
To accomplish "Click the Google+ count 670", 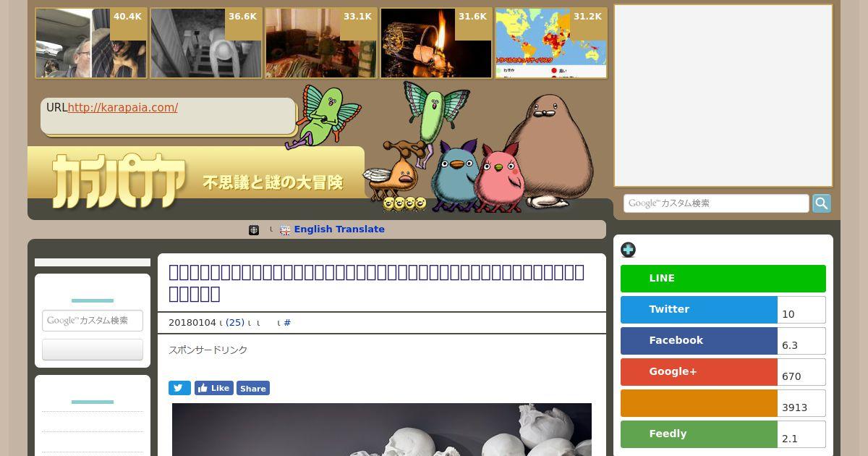I will [x=801, y=372].
